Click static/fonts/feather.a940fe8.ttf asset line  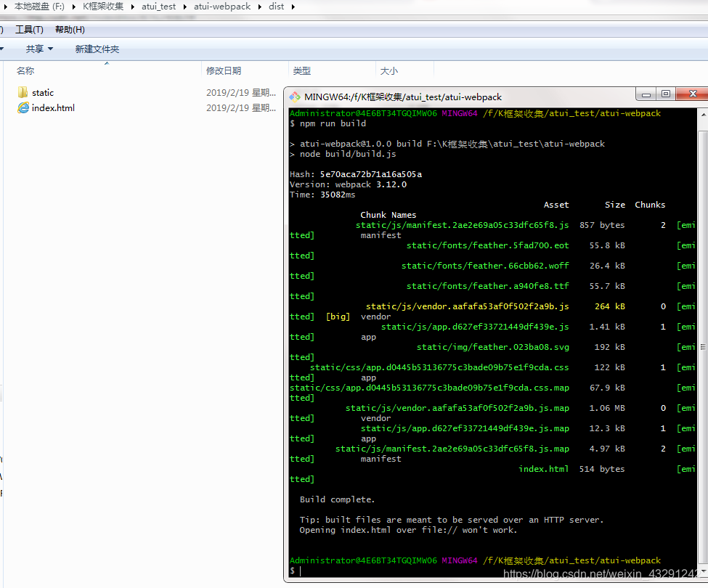click(488, 286)
